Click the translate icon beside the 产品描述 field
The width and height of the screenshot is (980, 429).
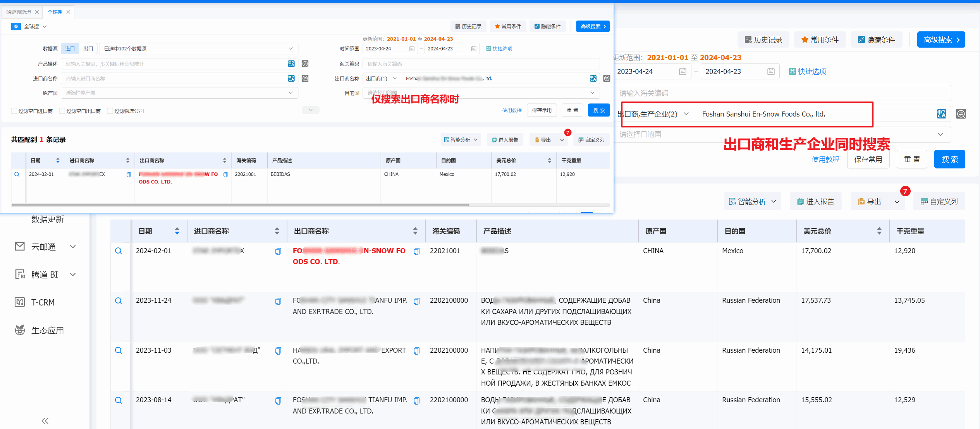[x=291, y=63]
